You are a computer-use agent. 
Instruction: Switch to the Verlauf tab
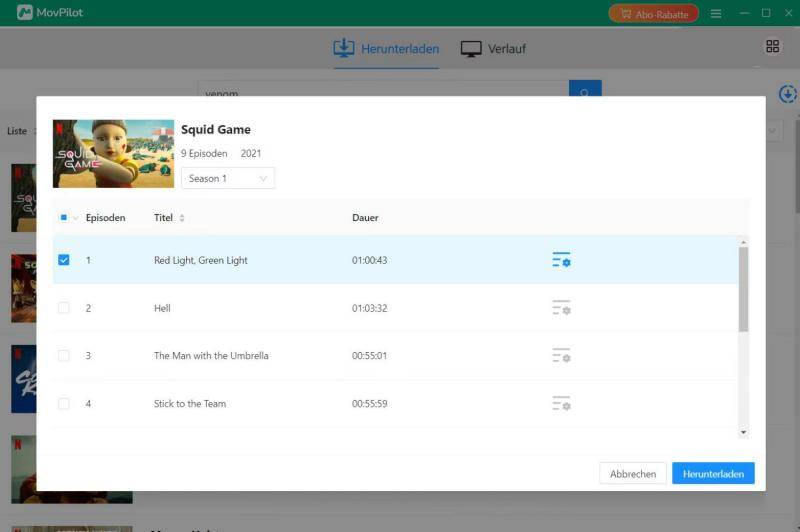pyautogui.click(x=493, y=48)
